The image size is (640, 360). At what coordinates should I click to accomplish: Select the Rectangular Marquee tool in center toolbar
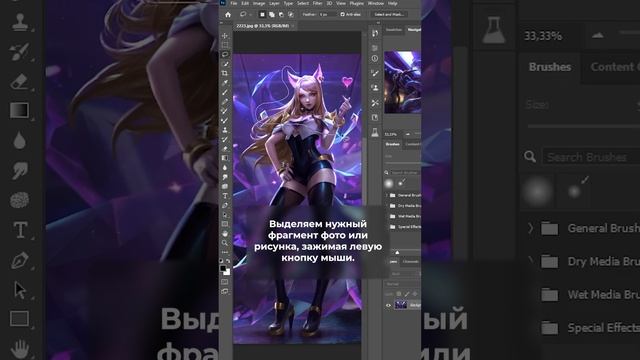[x=225, y=45]
